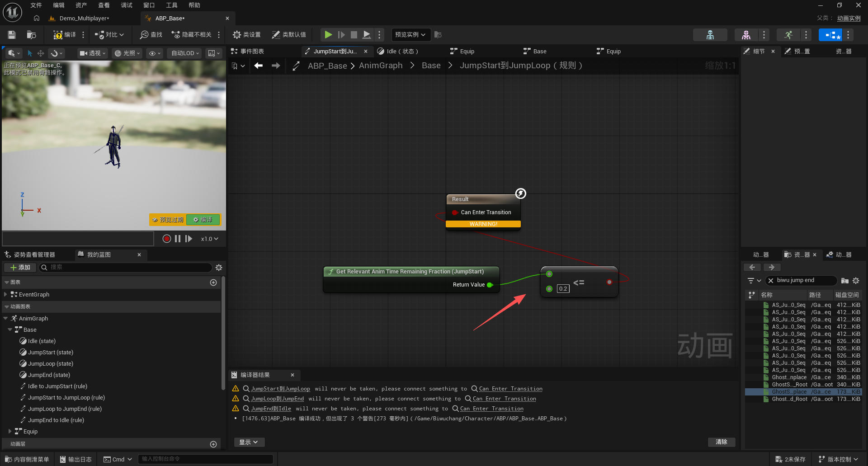Open the 预览实例 preview instance dropdown
The height and width of the screenshot is (466, 868).
pyautogui.click(x=410, y=35)
